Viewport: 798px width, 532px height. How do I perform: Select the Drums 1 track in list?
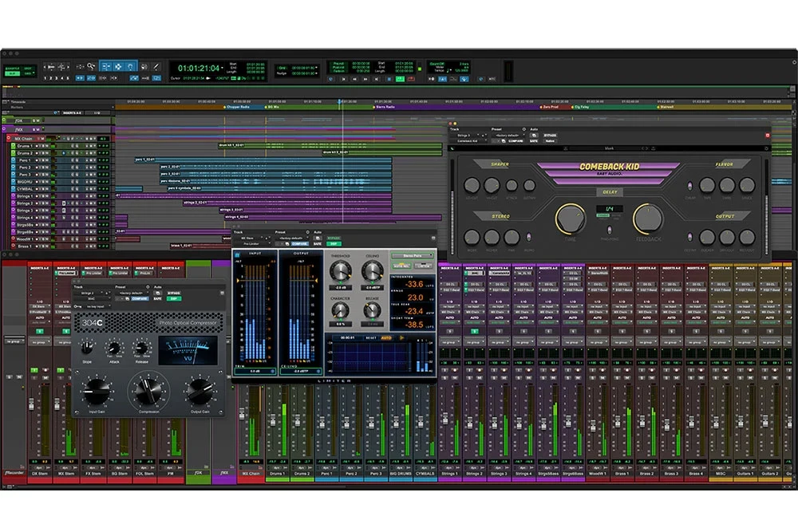tap(24, 146)
